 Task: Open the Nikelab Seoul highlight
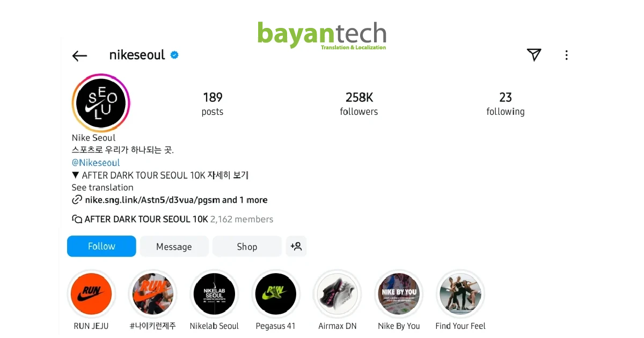tap(214, 294)
